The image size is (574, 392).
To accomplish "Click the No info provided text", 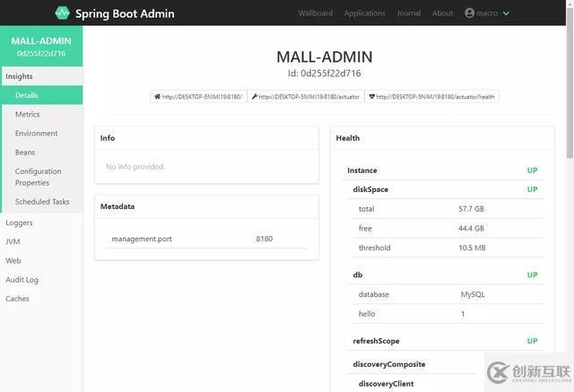I will pos(135,167).
